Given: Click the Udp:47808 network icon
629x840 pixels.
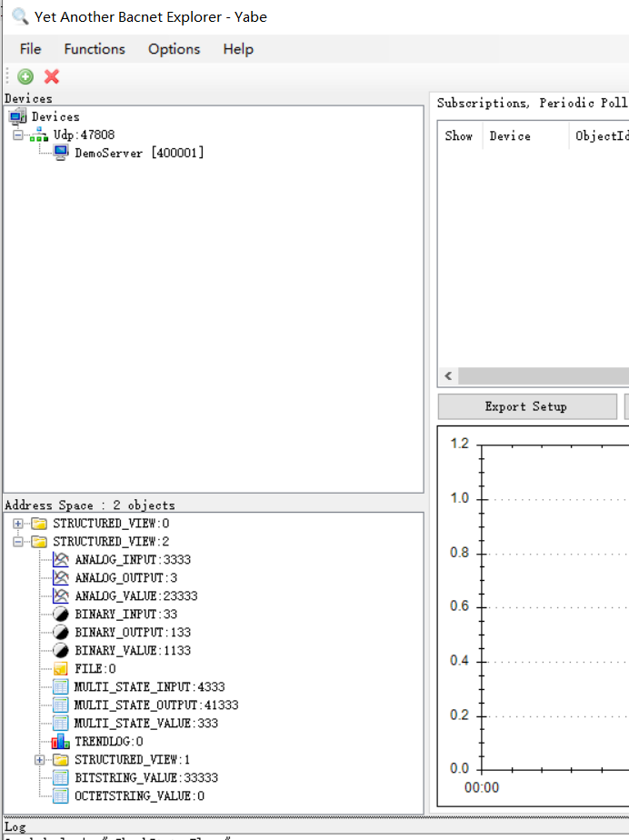Looking at the screenshot, I should [x=39, y=135].
